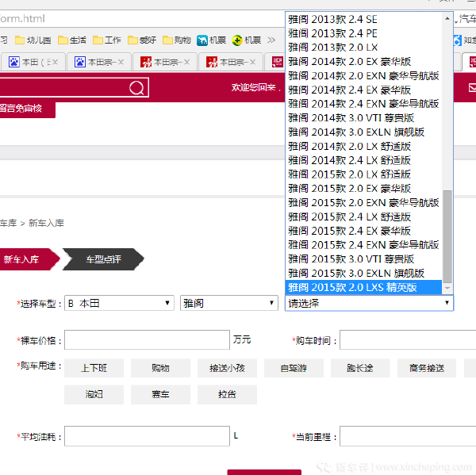Screen dimensions: 476x475
Task: Switch to the first 本田 (E browser tab
Action: (33, 62)
